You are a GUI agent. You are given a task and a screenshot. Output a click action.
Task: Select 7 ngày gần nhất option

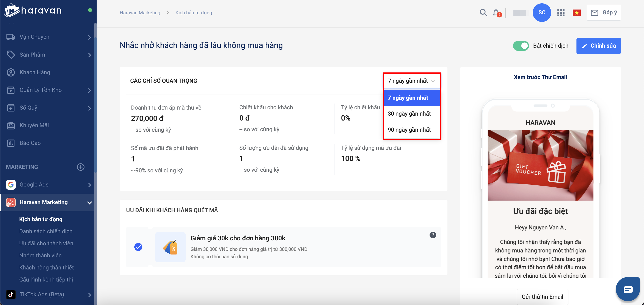412,98
